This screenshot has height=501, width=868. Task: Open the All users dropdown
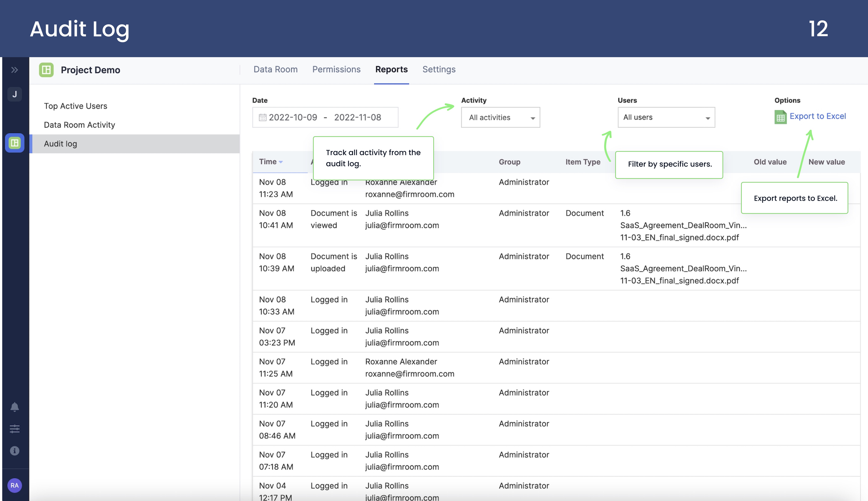(666, 117)
